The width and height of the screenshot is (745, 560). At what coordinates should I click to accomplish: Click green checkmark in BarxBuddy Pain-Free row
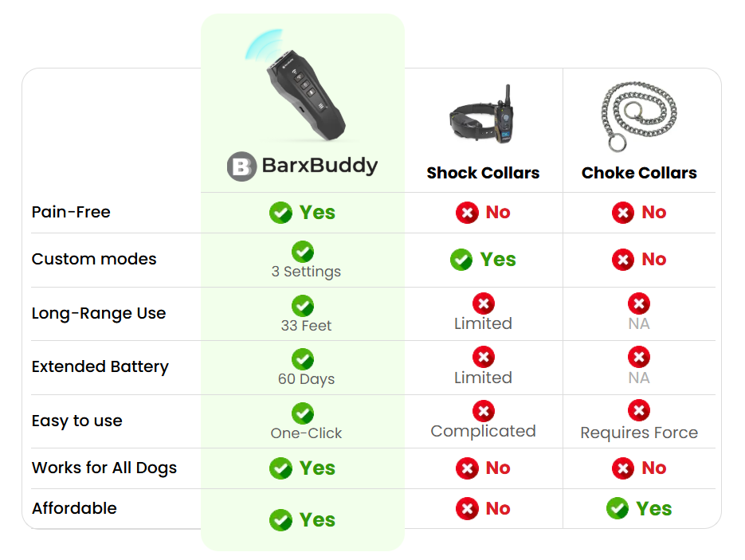(280, 213)
